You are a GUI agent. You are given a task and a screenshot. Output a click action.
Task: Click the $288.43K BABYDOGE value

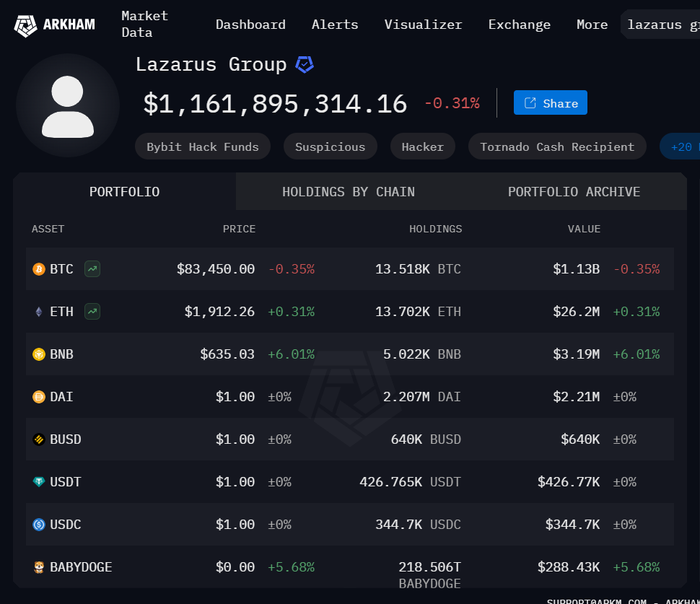click(569, 567)
